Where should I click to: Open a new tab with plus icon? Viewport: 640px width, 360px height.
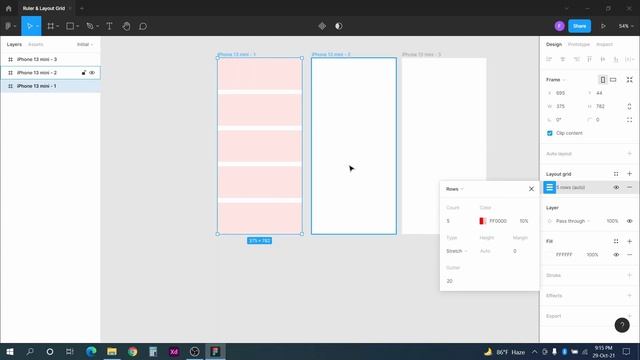click(x=82, y=8)
